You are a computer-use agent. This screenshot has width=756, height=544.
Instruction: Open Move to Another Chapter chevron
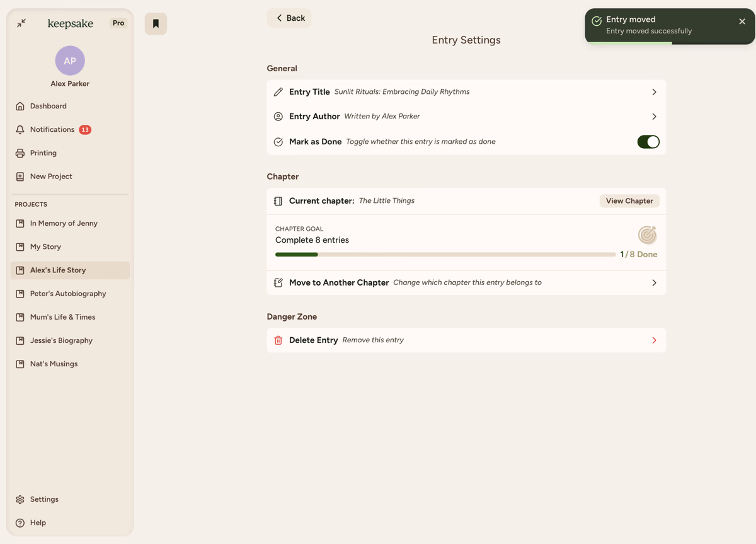click(x=654, y=283)
